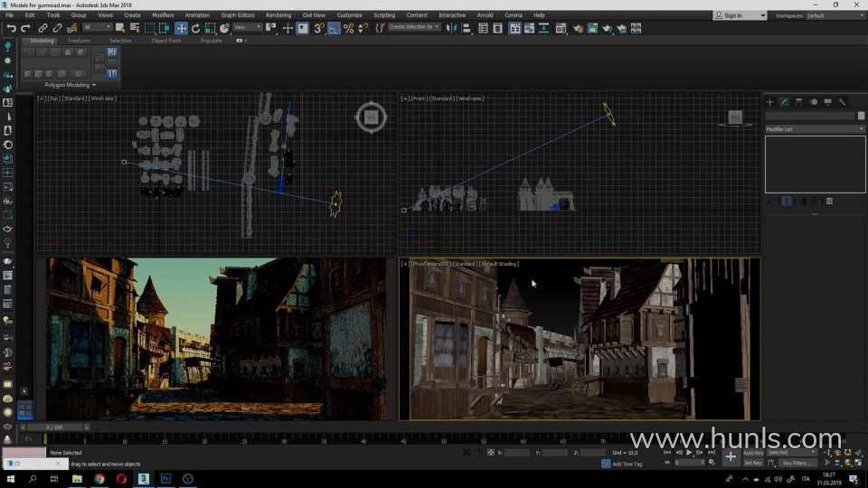The height and width of the screenshot is (488, 868).
Task: Open Chrome from the Windows taskbar
Action: [99, 479]
